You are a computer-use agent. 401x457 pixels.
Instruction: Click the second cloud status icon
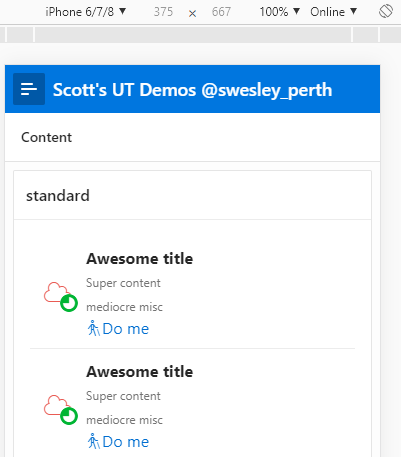(x=57, y=405)
